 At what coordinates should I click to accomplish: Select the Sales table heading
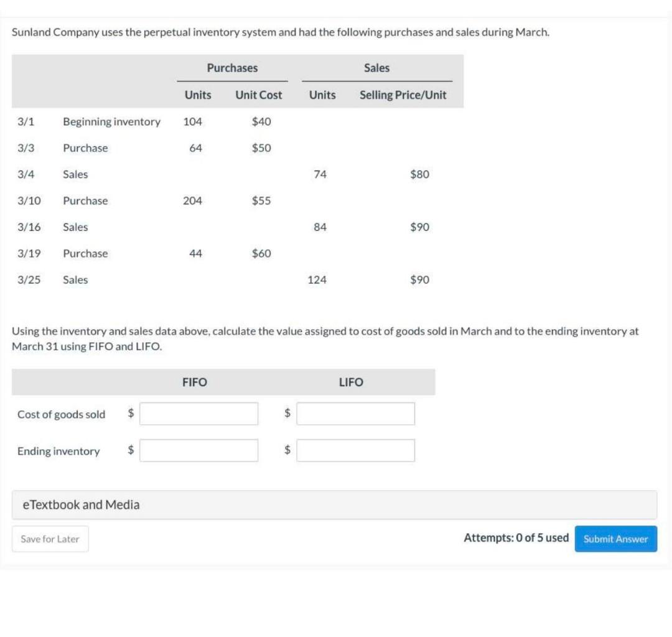(x=376, y=68)
